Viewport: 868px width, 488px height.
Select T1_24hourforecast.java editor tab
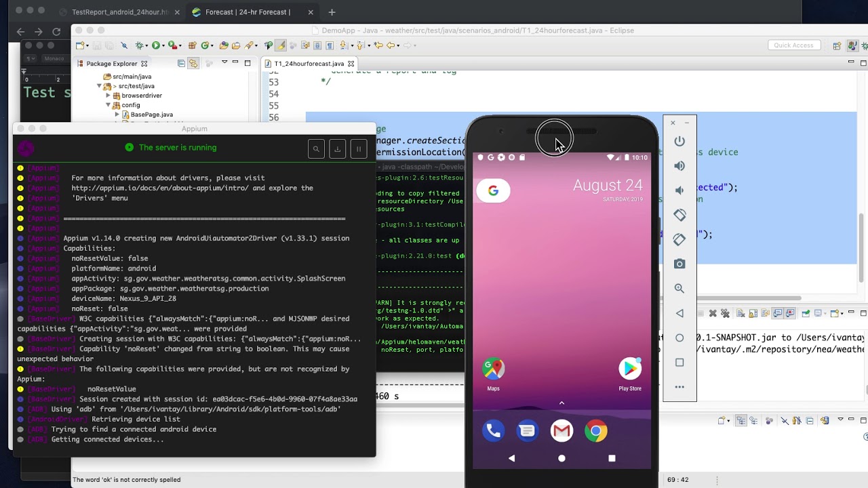click(309, 64)
